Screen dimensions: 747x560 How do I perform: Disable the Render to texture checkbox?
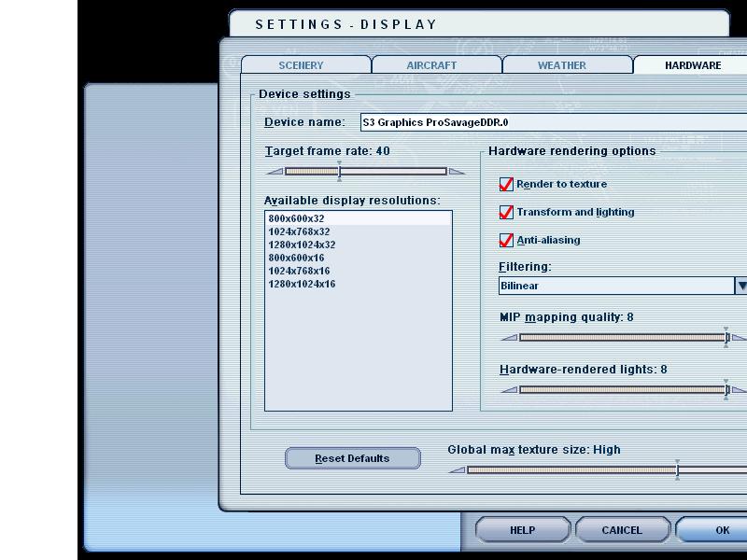coord(507,185)
